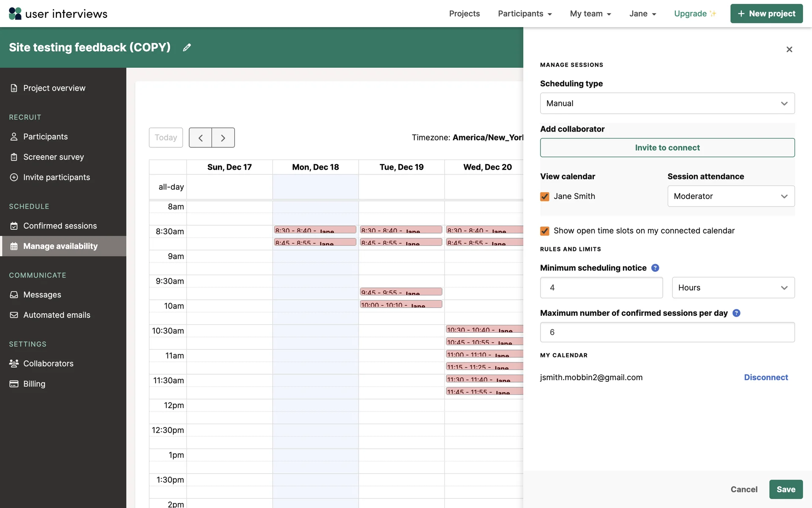Image resolution: width=812 pixels, height=508 pixels.
Task: Open My team menu
Action: tap(590, 14)
